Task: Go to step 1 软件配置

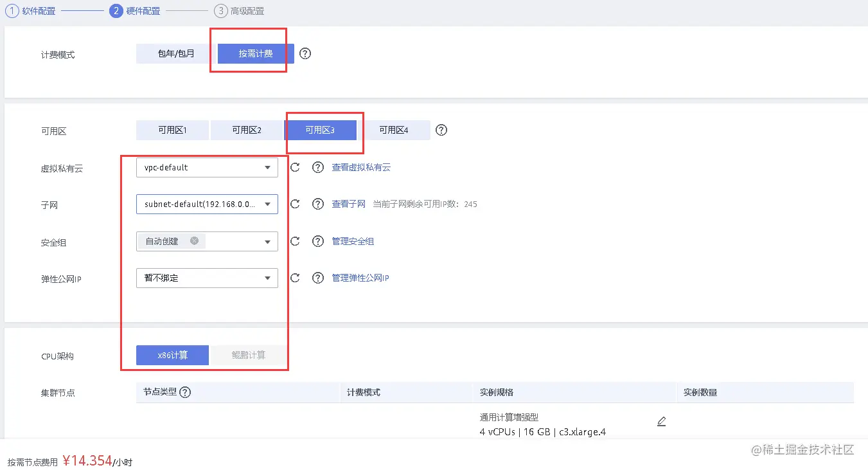Action: coord(30,11)
